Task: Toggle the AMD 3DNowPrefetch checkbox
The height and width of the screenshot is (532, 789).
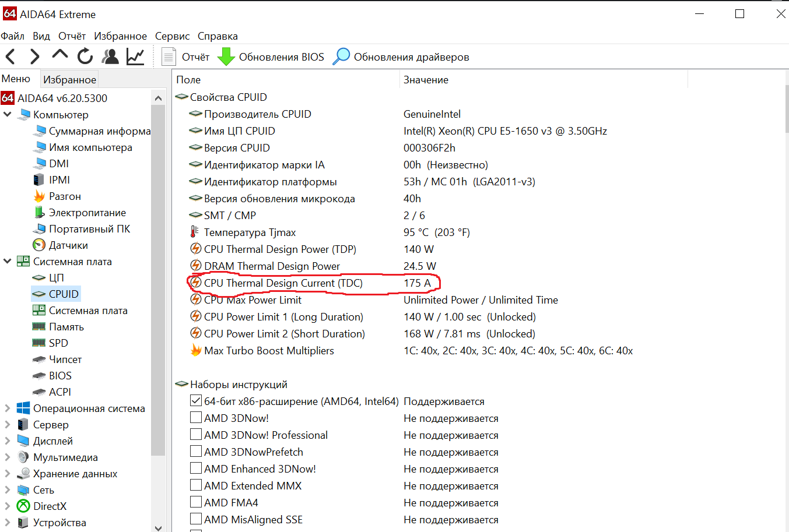Action: click(196, 452)
